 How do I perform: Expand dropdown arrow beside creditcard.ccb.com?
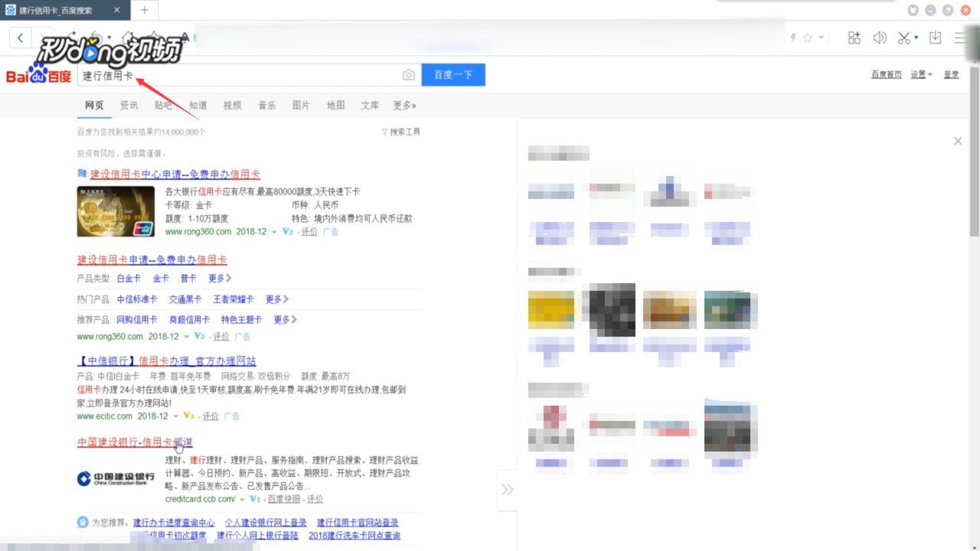click(x=242, y=500)
